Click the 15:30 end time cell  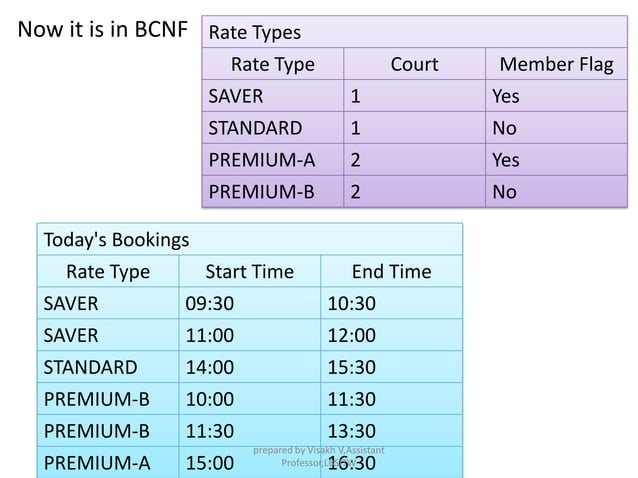(391, 367)
